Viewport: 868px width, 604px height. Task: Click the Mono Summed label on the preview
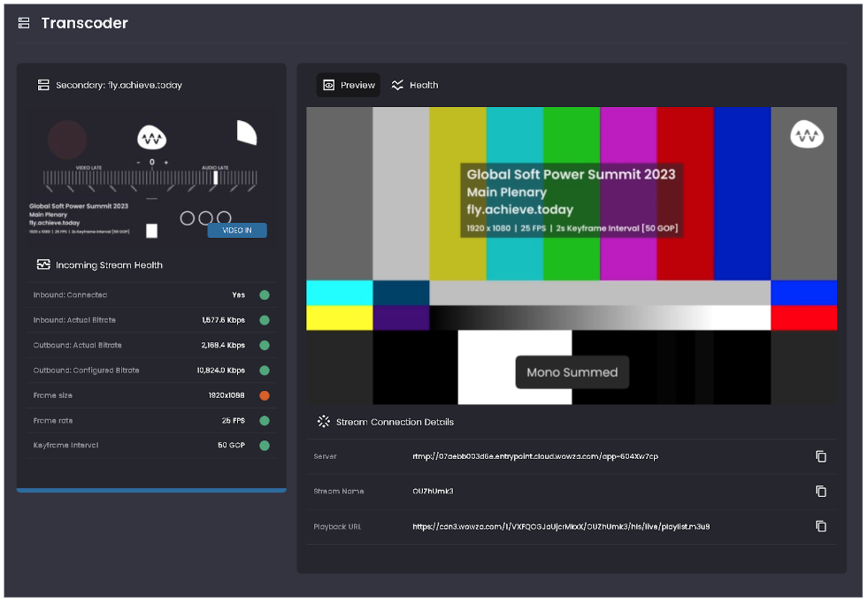point(572,372)
